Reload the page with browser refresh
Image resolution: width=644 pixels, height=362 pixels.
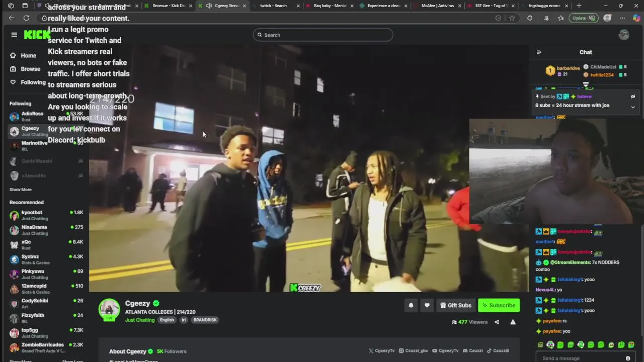click(26, 18)
